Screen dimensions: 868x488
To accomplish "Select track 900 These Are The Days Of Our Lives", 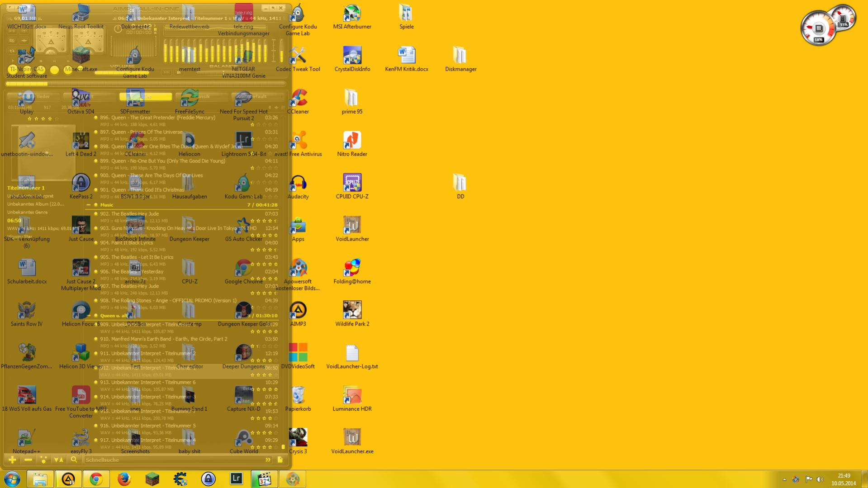I will (x=185, y=179).
